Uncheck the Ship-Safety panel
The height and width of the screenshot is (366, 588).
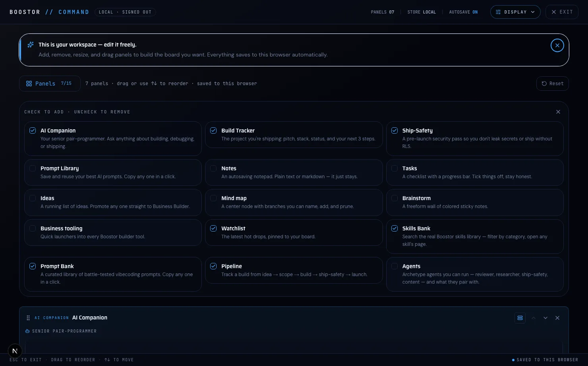click(395, 130)
